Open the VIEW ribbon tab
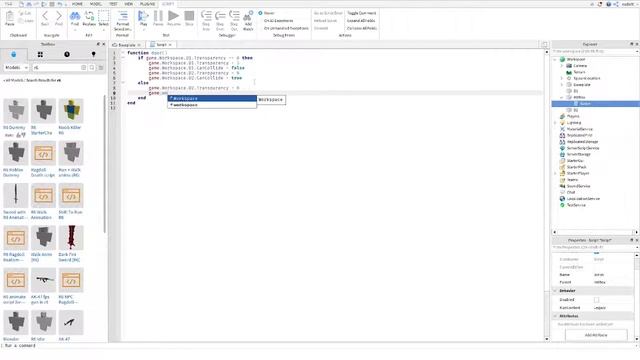Image resolution: width=640 pixels, height=360 pixels. pos(129,4)
